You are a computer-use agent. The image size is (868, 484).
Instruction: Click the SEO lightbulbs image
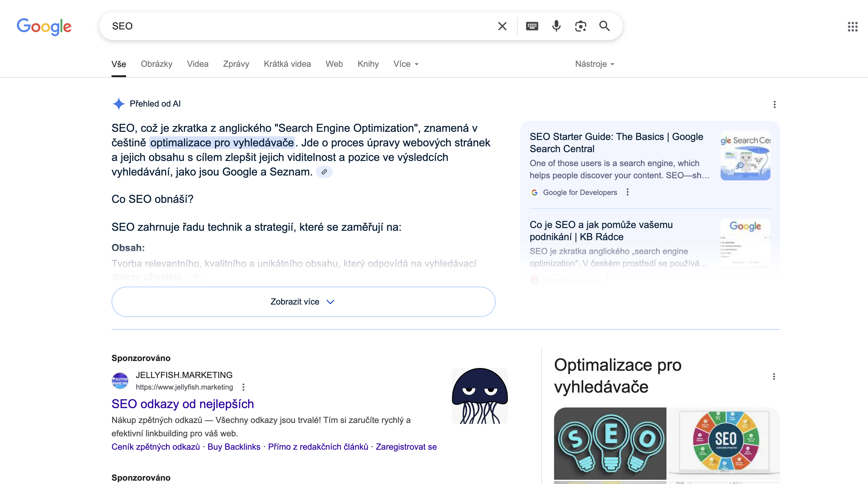[x=610, y=443]
